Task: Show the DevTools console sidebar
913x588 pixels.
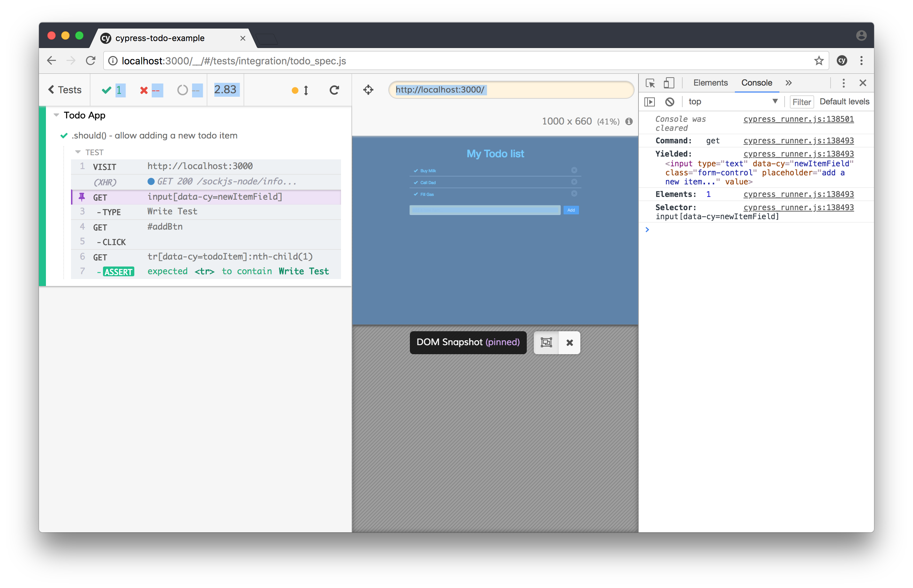Action: point(650,102)
